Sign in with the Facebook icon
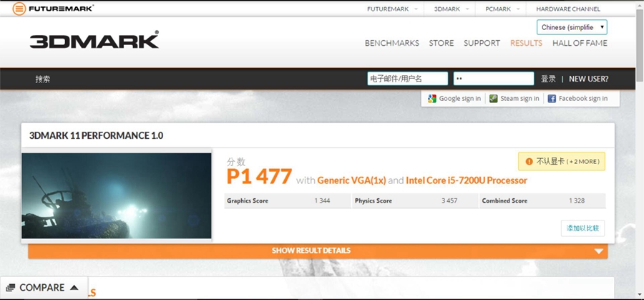644x300 pixels. point(552,99)
